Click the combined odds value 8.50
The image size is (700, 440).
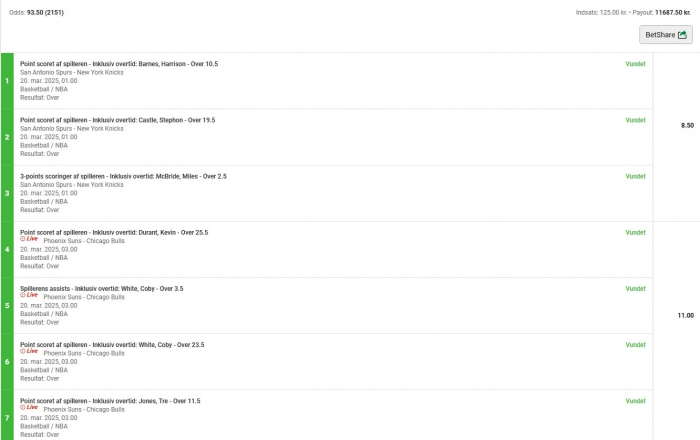click(x=688, y=125)
